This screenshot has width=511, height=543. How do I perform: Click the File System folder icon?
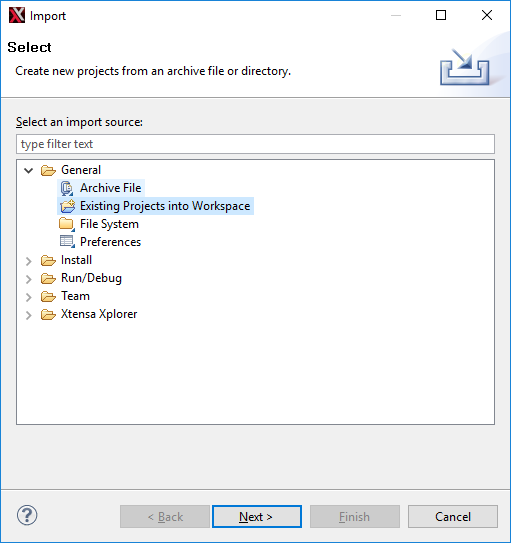[x=67, y=224]
